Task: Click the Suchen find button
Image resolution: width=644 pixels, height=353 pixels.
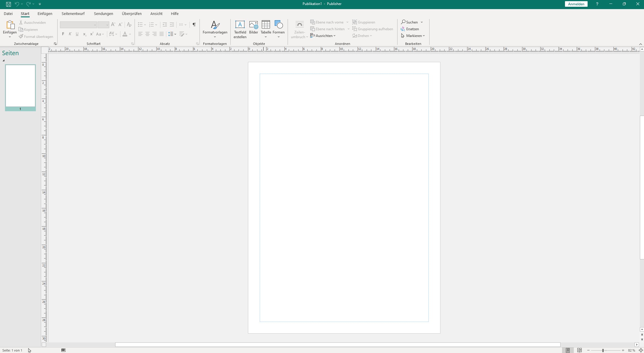Action: [x=409, y=22]
